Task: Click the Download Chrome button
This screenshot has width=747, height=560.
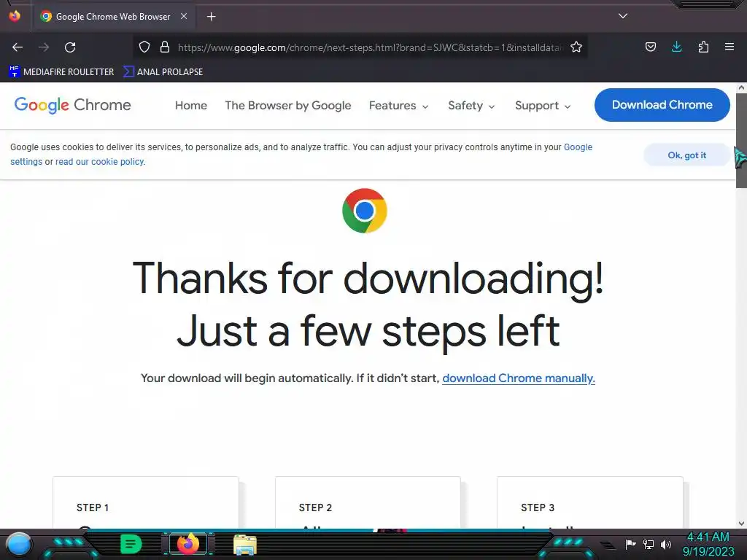Action: 662,105
